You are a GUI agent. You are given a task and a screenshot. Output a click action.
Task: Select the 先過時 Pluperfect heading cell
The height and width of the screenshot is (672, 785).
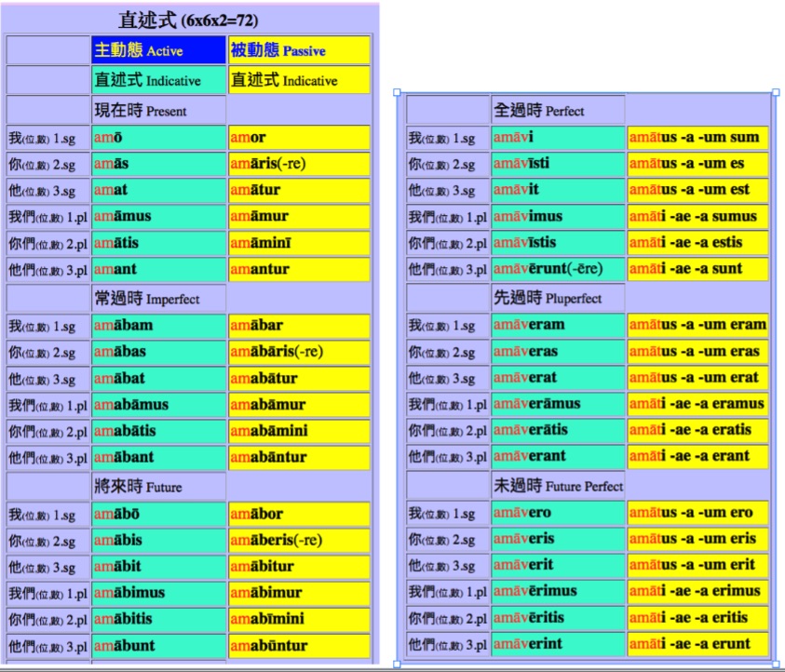(558, 298)
